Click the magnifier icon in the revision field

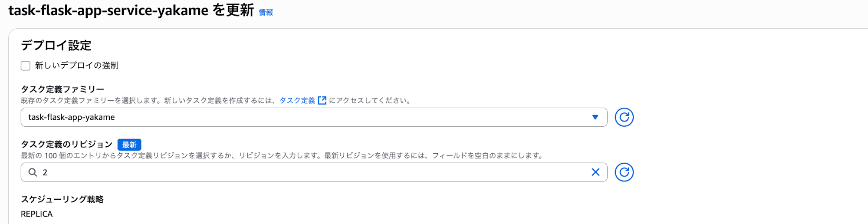tap(33, 172)
